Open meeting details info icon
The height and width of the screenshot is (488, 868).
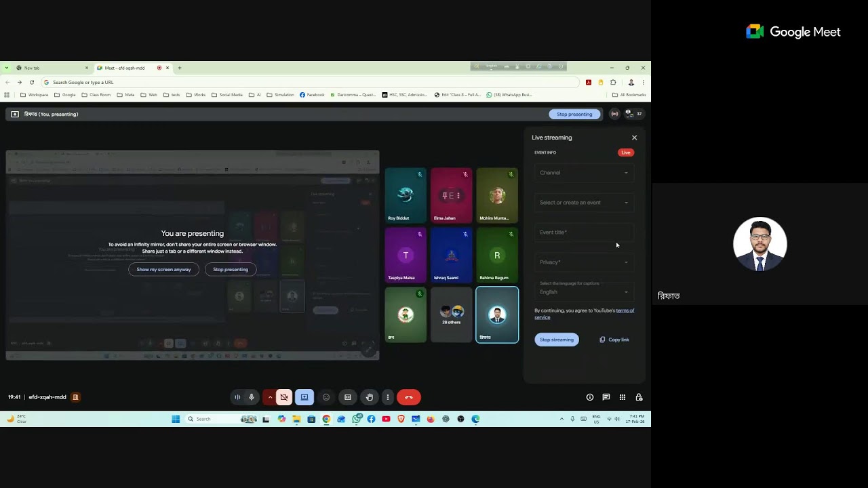coord(590,397)
